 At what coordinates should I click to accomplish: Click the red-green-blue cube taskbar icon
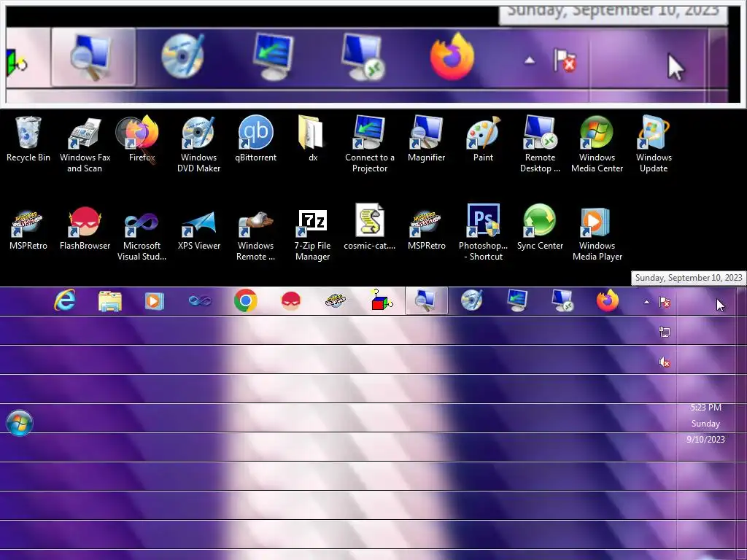coord(381,300)
